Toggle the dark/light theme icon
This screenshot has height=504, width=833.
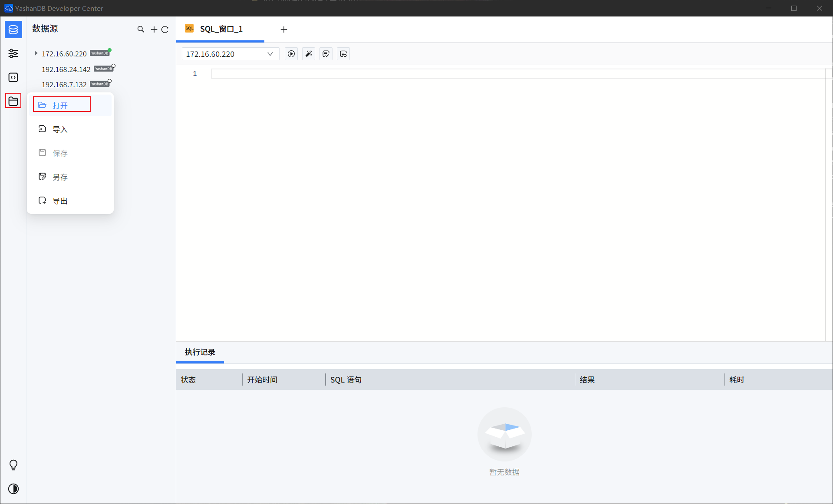13,489
